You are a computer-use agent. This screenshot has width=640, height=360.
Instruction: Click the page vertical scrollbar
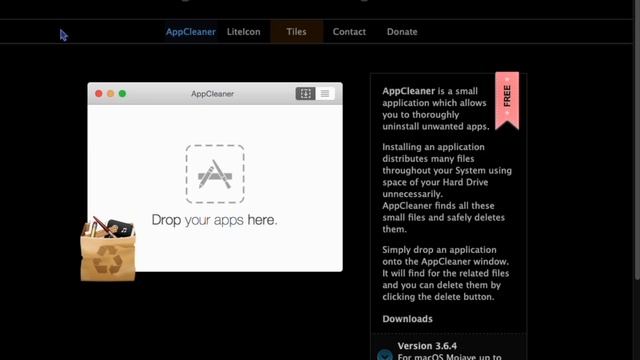coord(637,139)
